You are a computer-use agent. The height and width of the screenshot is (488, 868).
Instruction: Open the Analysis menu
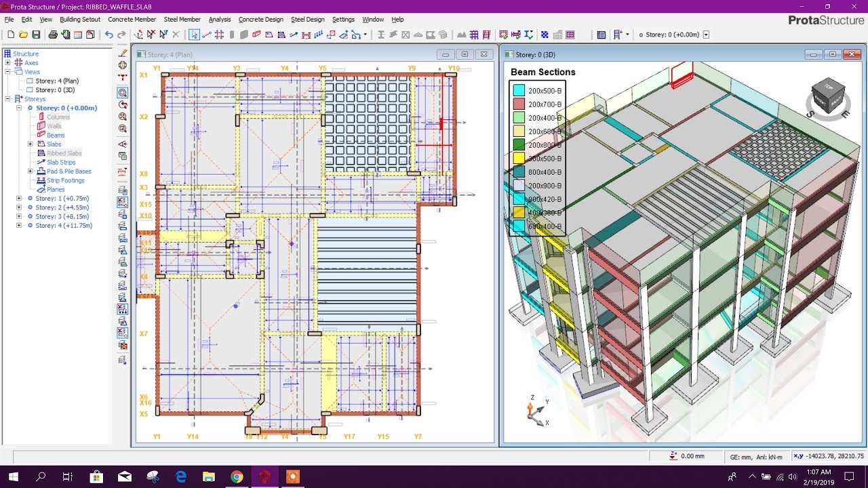coord(219,19)
